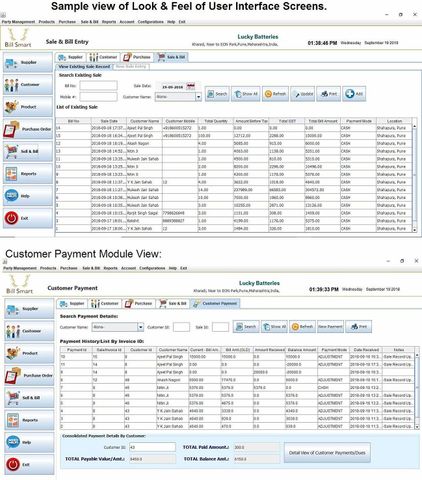
Task: Click Search in Search Payment Details toolbar
Action: [246, 327]
